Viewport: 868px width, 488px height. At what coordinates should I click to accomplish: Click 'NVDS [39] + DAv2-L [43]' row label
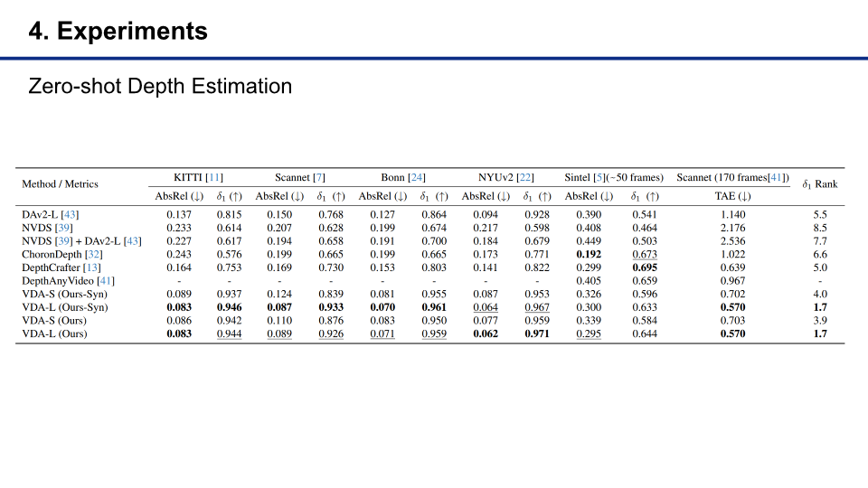[x=81, y=240]
